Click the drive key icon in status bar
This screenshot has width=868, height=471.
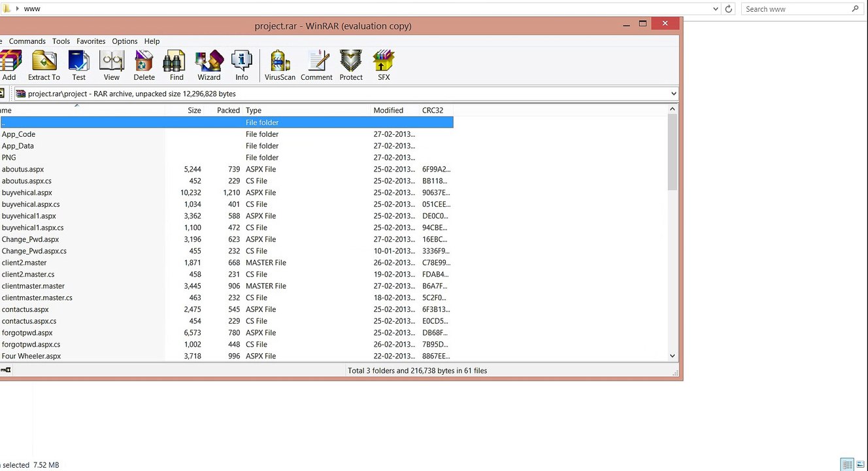click(x=5, y=370)
